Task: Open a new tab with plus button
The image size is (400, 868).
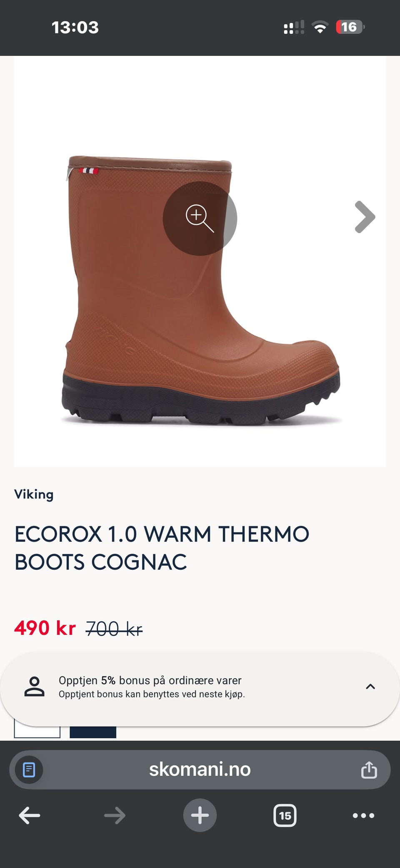Action: point(200,815)
